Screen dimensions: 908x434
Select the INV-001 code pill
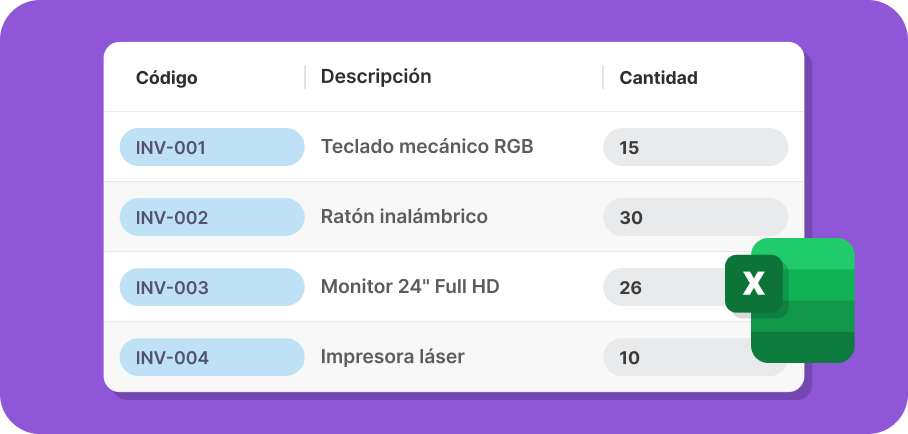[212, 147]
